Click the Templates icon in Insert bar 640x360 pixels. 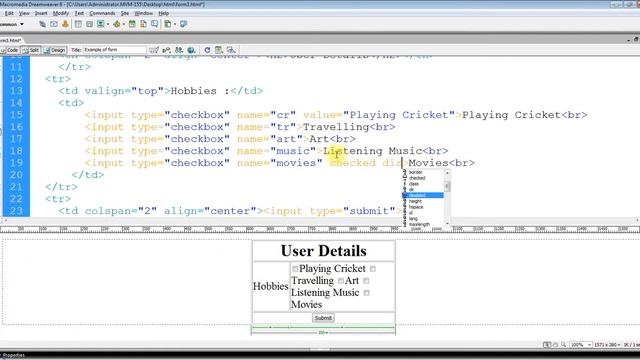click(x=168, y=24)
